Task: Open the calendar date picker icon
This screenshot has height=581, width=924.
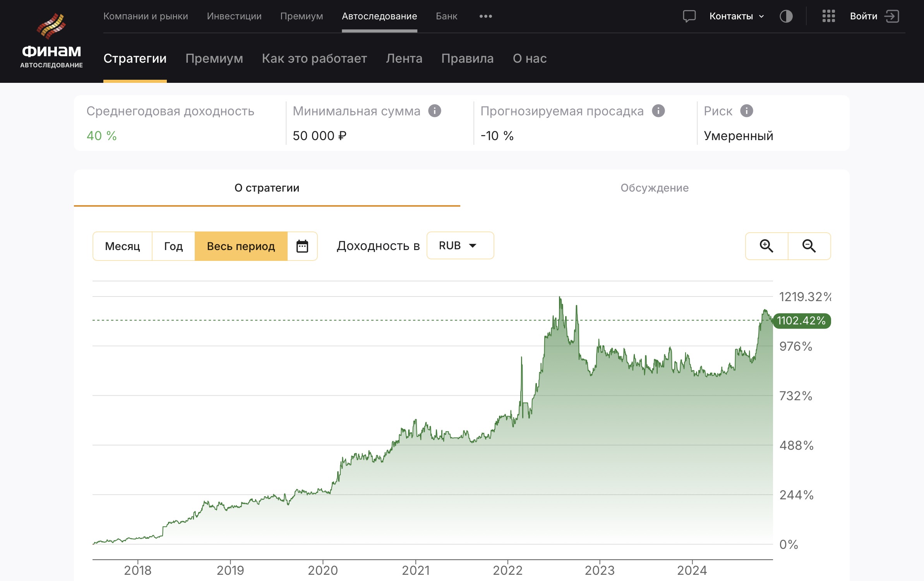Action: [302, 246]
